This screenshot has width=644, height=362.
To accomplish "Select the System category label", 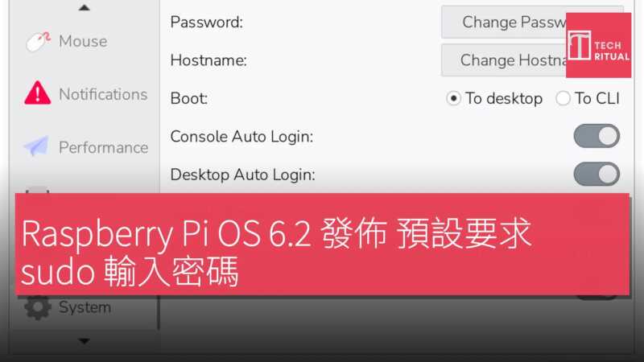I will point(85,306).
